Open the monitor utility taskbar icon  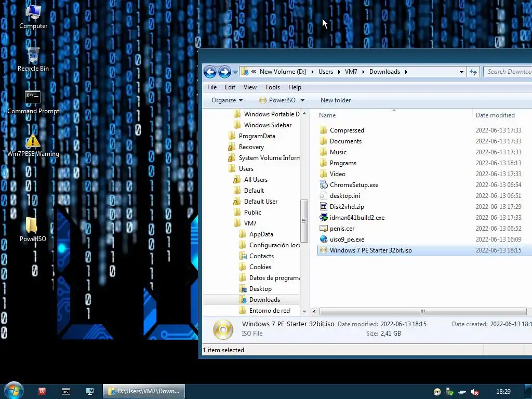click(89, 392)
